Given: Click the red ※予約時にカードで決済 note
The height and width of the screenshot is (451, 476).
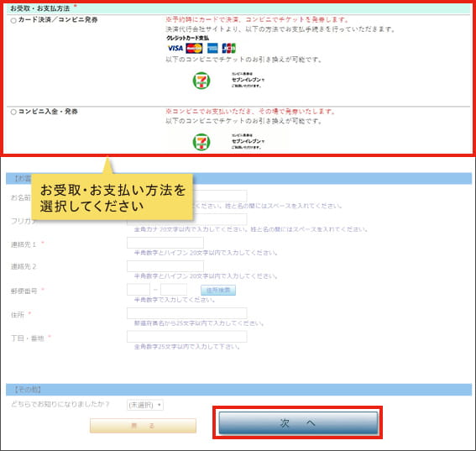Looking at the screenshot, I should 257,20.
